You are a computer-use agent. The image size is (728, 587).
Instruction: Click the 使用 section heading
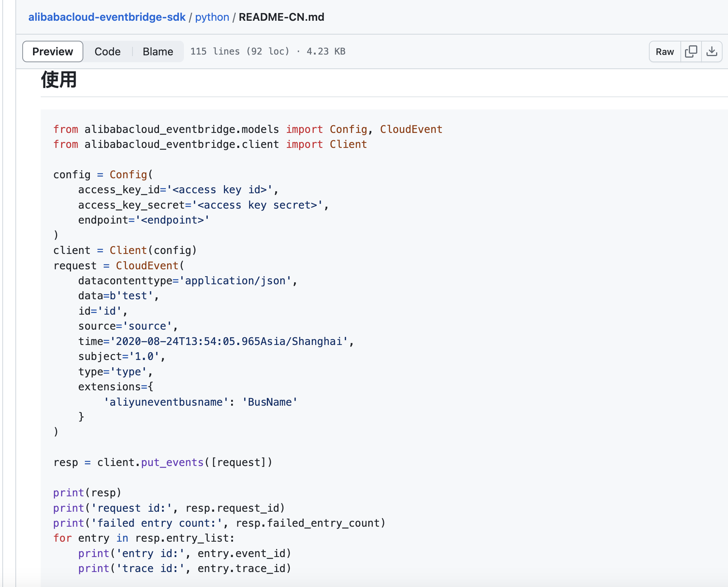[59, 80]
